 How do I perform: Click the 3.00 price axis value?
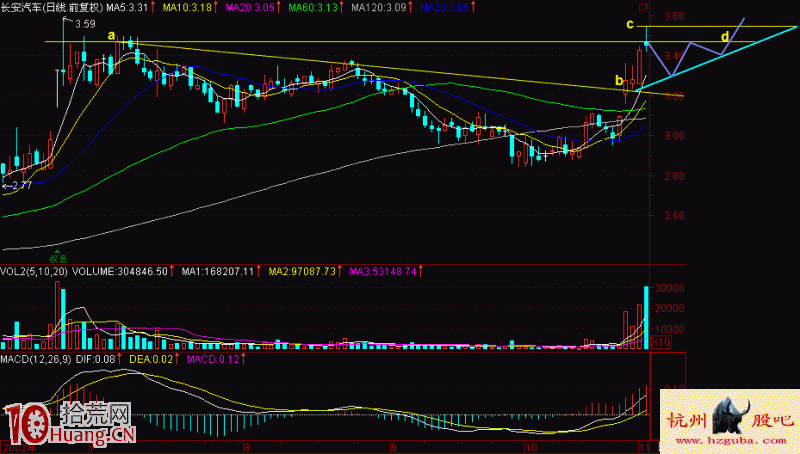(674, 136)
